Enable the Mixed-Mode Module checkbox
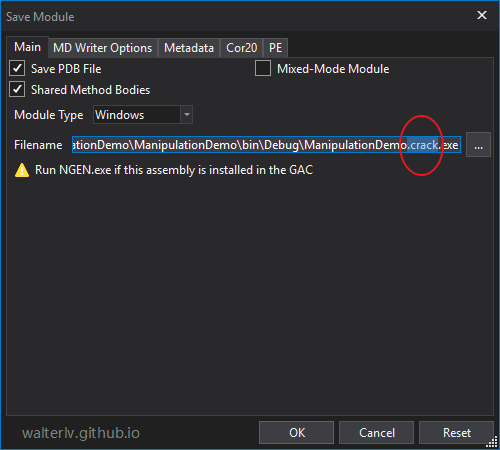The height and width of the screenshot is (450, 500). pyautogui.click(x=263, y=68)
